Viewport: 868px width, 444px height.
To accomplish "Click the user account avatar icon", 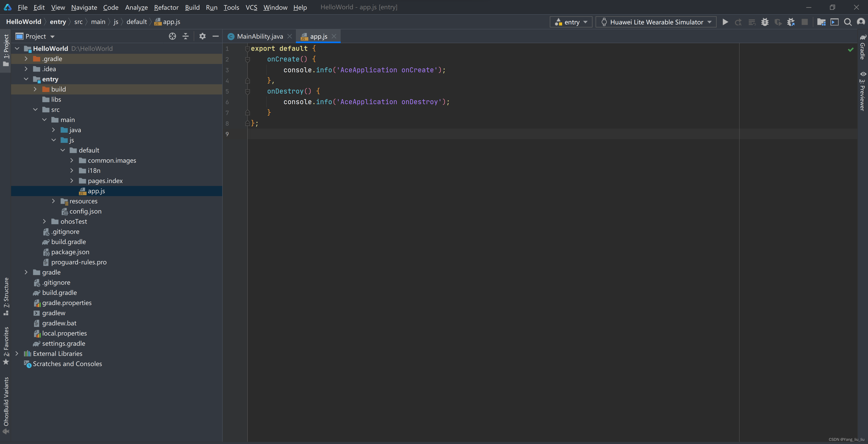I will click(x=861, y=22).
